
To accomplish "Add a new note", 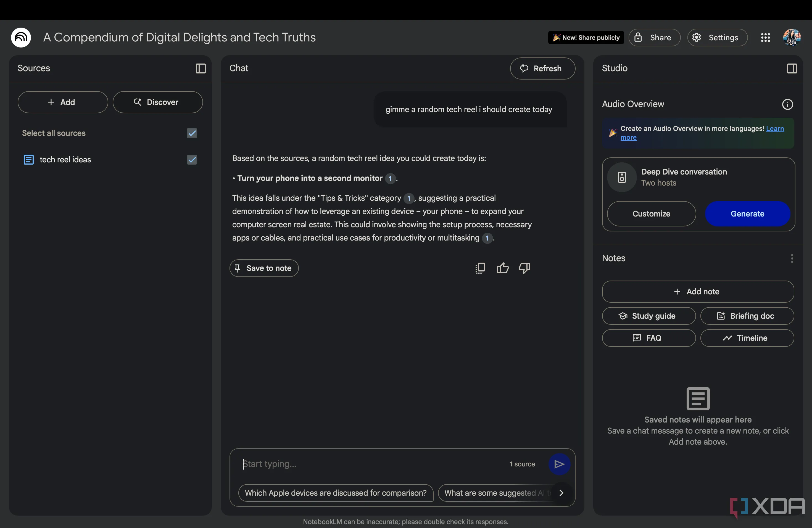I will (698, 292).
